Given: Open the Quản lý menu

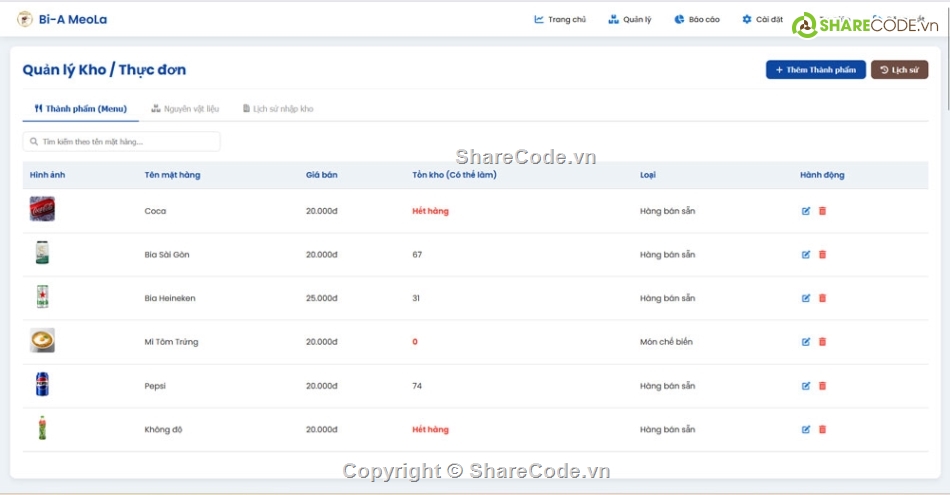Looking at the screenshot, I should pyautogui.click(x=630, y=19).
